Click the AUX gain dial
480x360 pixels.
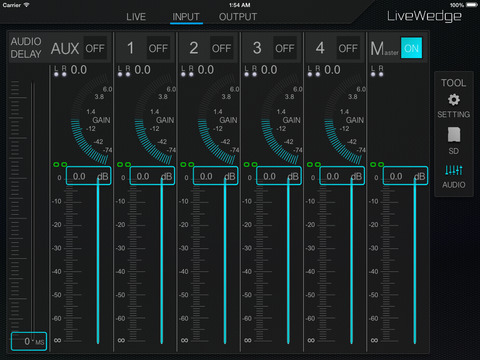point(91,119)
